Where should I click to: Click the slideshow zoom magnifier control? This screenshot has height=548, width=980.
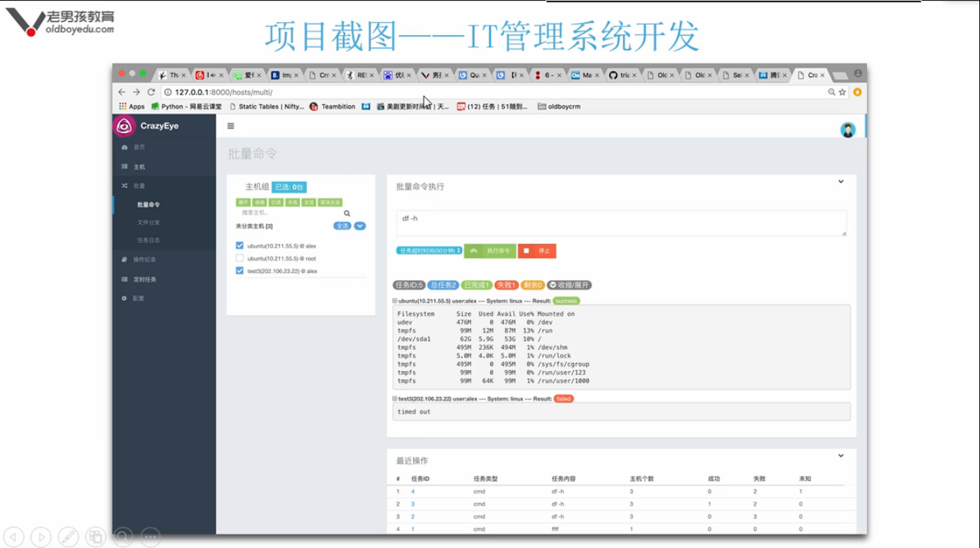123,536
